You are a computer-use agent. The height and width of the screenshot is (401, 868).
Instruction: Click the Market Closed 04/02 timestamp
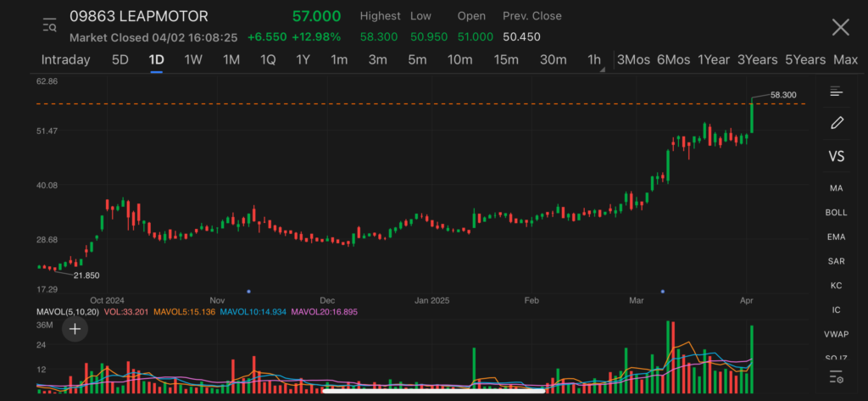coord(153,37)
